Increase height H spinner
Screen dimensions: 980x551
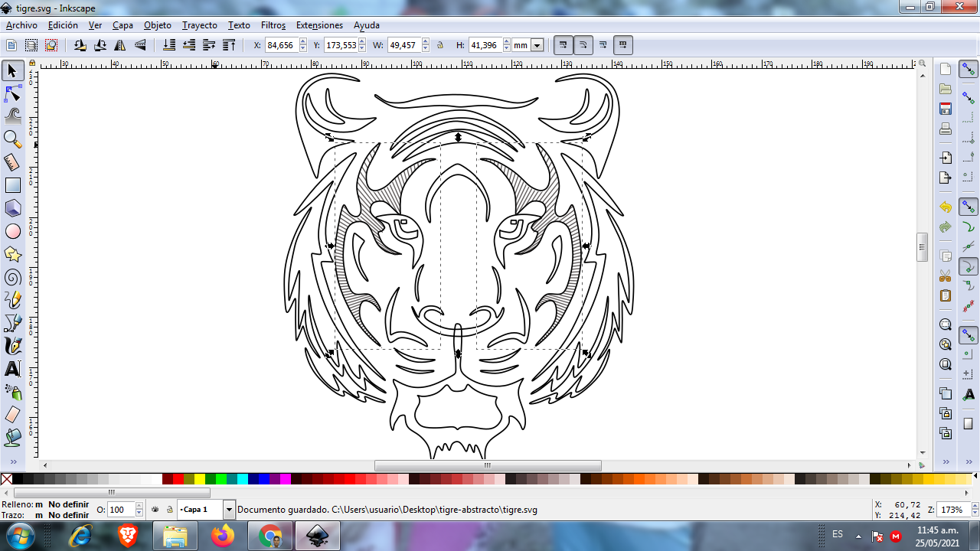pos(508,41)
